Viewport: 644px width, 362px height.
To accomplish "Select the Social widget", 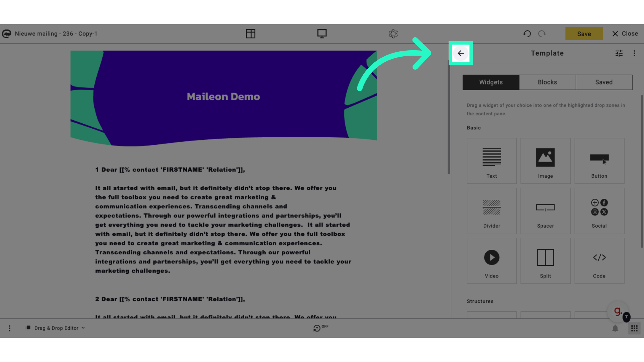I will click(599, 211).
